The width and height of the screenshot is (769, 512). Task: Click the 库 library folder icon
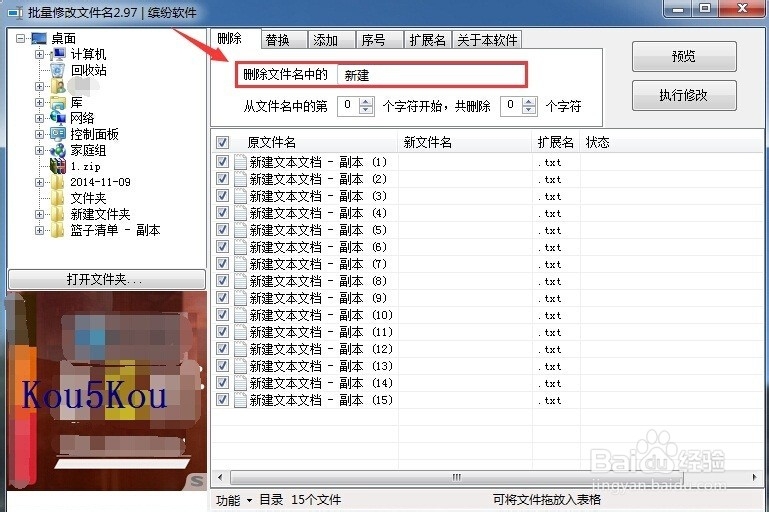pos(58,102)
